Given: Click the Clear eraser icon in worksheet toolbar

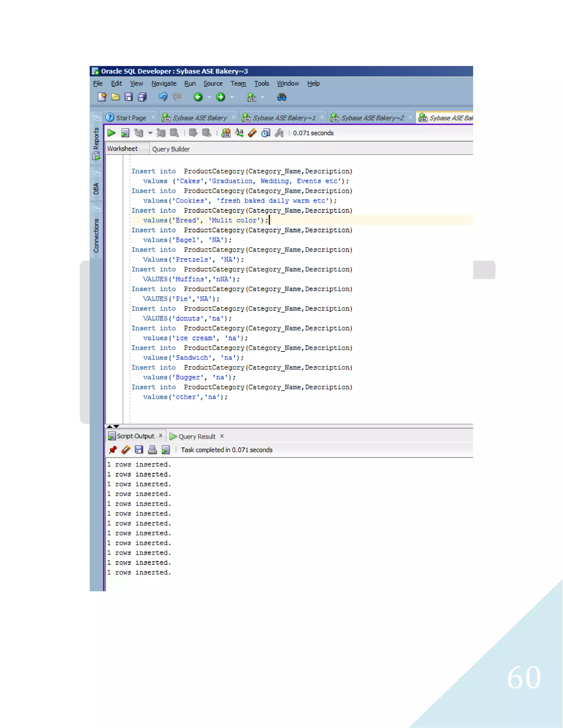Looking at the screenshot, I should (252, 133).
